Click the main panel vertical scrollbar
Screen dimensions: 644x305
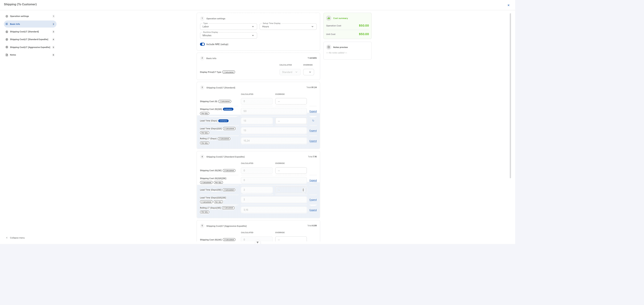[x=510, y=96]
